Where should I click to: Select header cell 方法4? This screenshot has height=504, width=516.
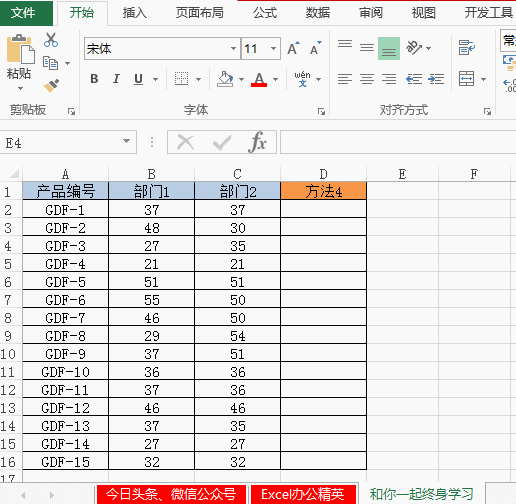(324, 191)
